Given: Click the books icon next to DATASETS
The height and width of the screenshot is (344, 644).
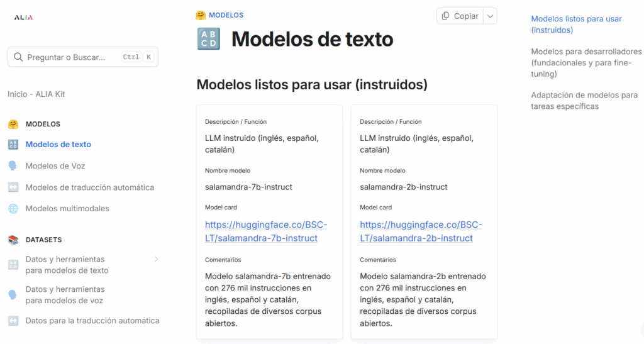Looking at the screenshot, I should click(13, 240).
